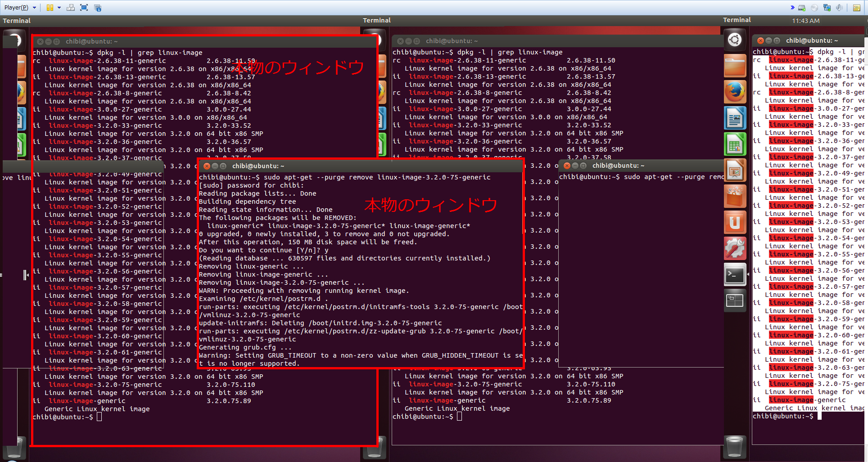Screen dimensions: 868x462
Task: Click the 11:43 AM clock display
Action: (806, 21)
